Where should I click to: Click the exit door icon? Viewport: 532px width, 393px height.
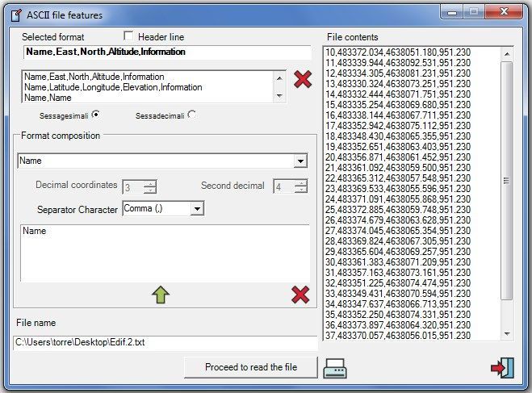click(502, 367)
